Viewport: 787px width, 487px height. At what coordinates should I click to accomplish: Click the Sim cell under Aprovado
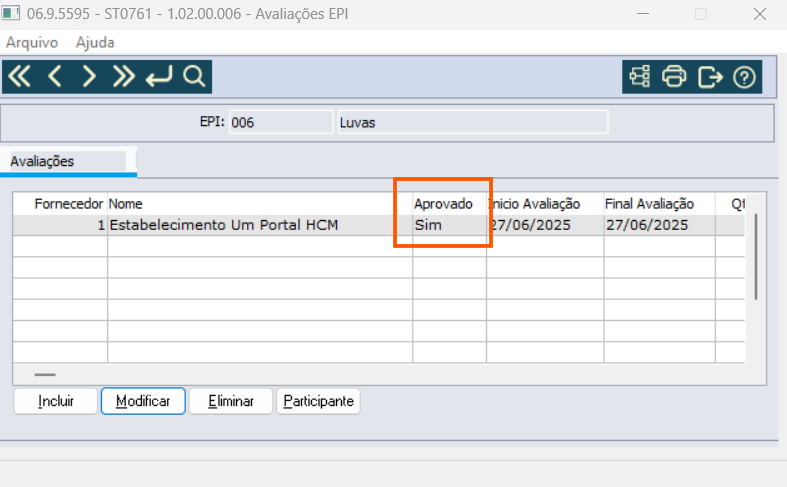449,225
